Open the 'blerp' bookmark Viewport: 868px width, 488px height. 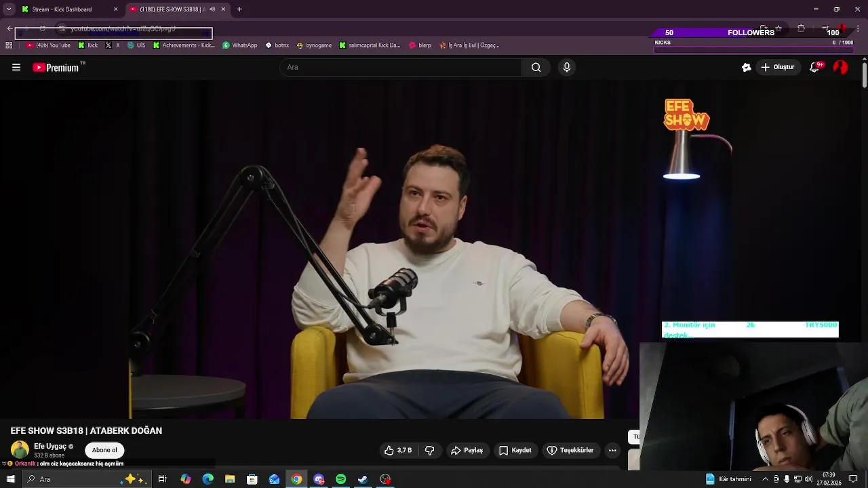point(420,45)
